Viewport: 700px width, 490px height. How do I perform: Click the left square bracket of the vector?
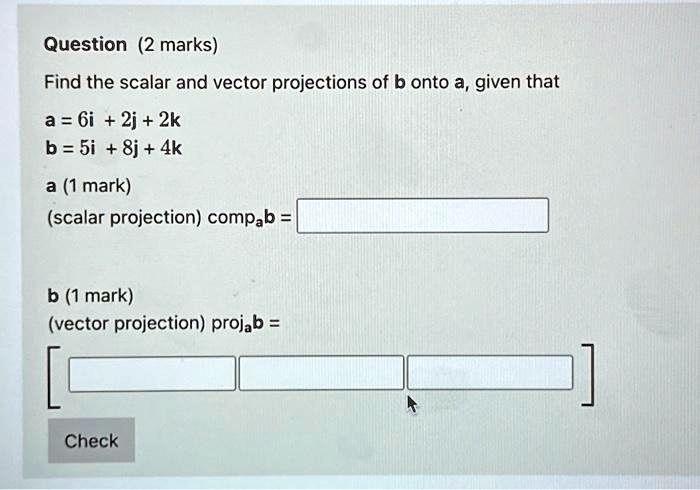coord(53,377)
